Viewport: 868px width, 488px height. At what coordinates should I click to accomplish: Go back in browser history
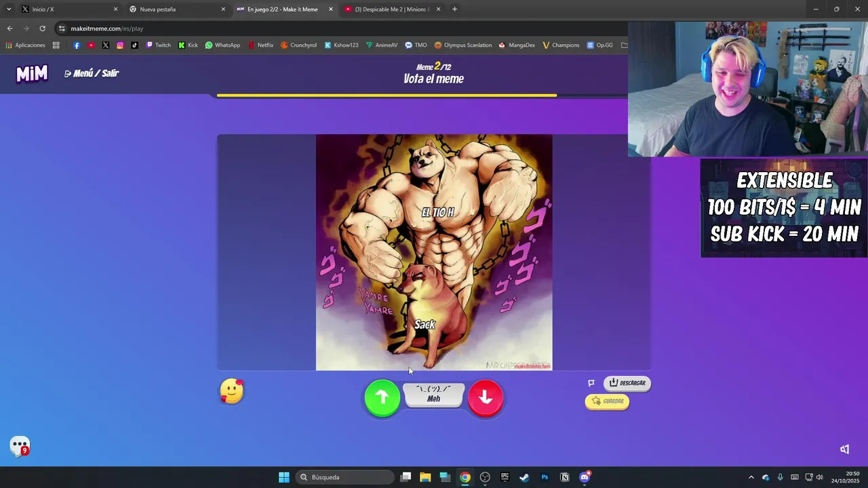[x=9, y=28]
